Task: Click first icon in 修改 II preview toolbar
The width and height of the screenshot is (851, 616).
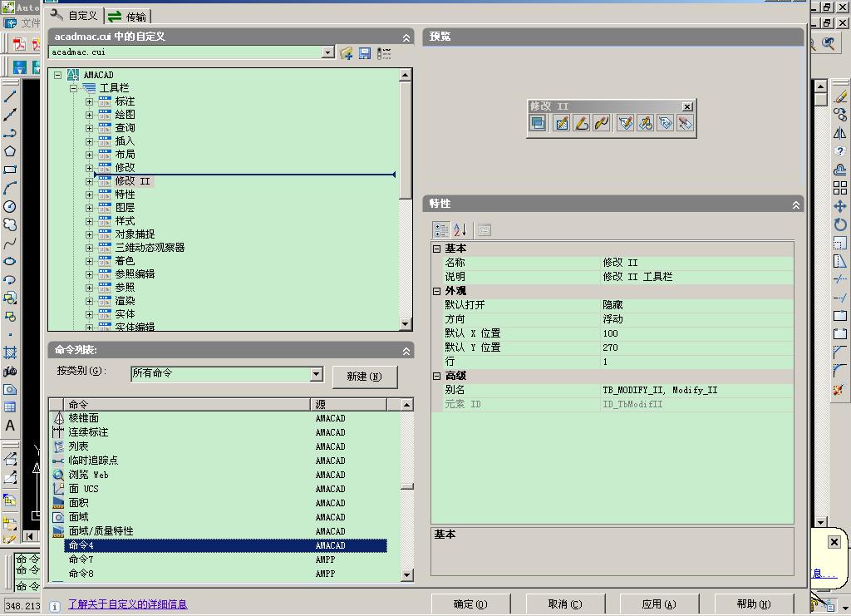Action: [x=538, y=123]
